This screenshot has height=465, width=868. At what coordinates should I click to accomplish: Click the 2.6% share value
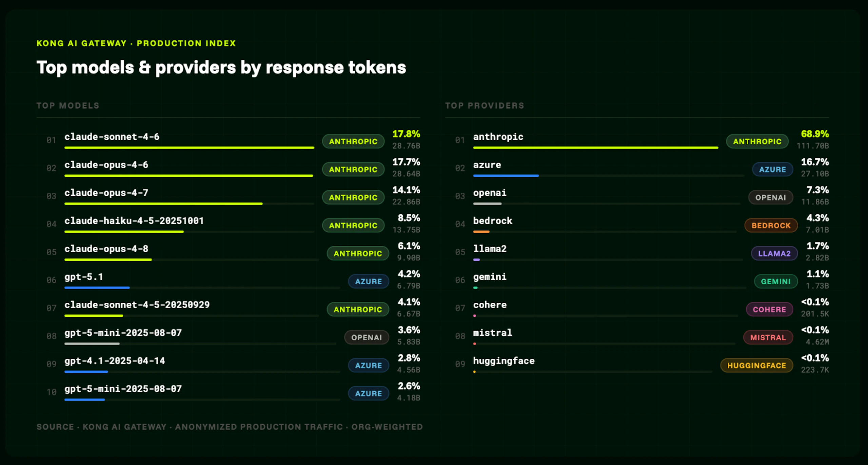tap(409, 386)
